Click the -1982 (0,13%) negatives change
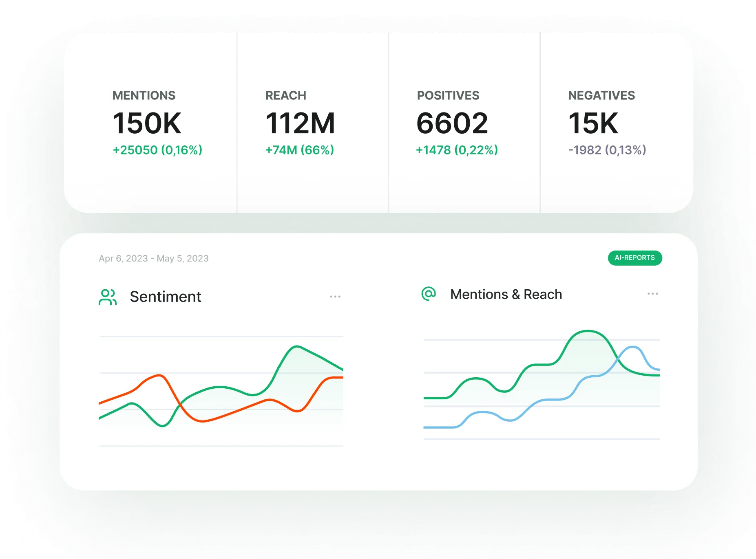Image resolution: width=756 pixels, height=559 pixels. pyautogui.click(x=607, y=150)
